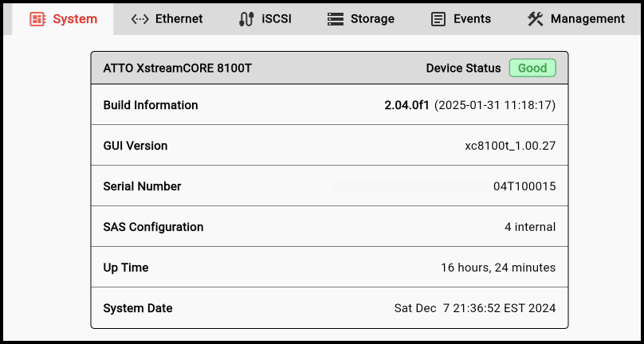The width and height of the screenshot is (644, 344).
Task: Click the serial number 04T100015
Action: click(524, 186)
